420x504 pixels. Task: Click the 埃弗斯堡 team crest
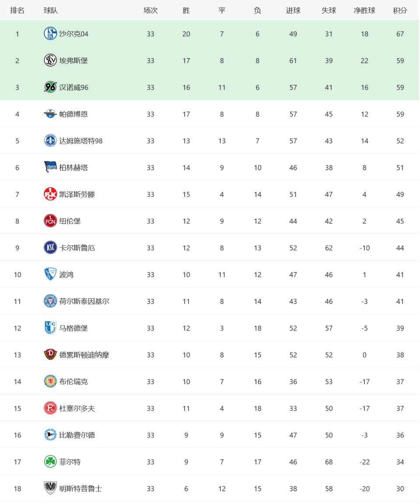(x=50, y=60)
